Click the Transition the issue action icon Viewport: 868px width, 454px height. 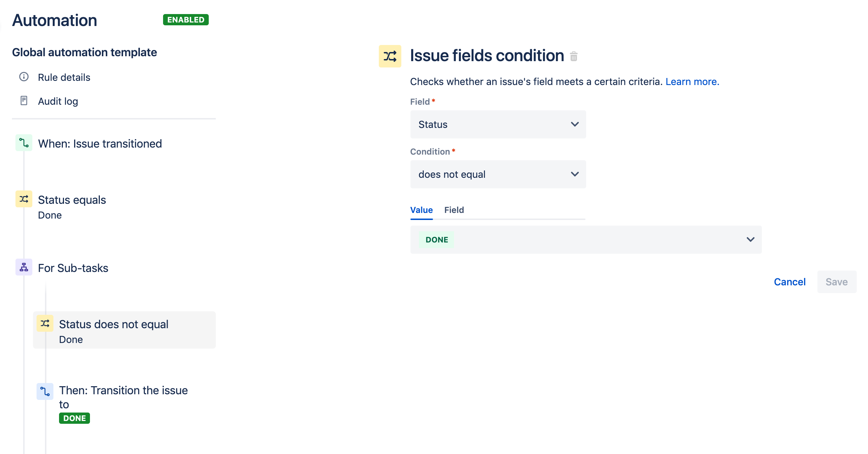tap(45, 391)
